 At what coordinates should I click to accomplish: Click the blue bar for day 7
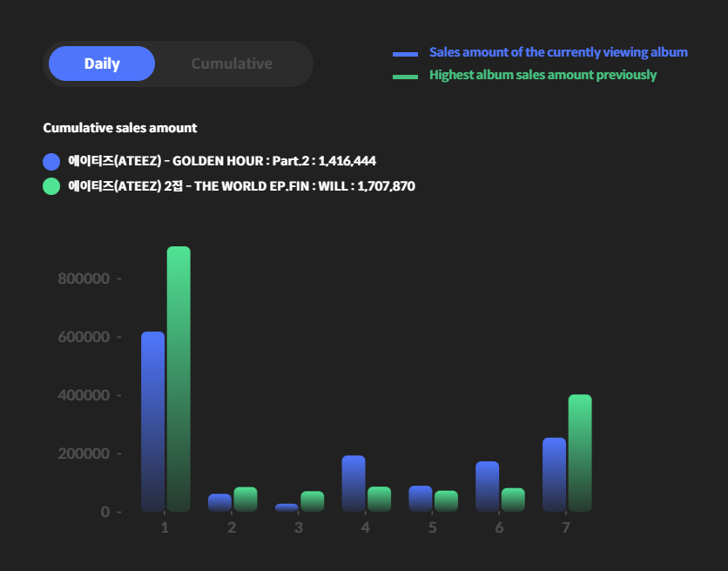(554, 474)
